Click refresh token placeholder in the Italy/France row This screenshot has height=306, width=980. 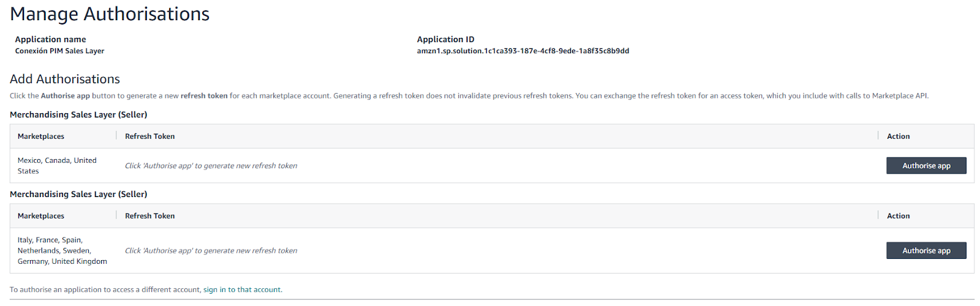point(211,251)
